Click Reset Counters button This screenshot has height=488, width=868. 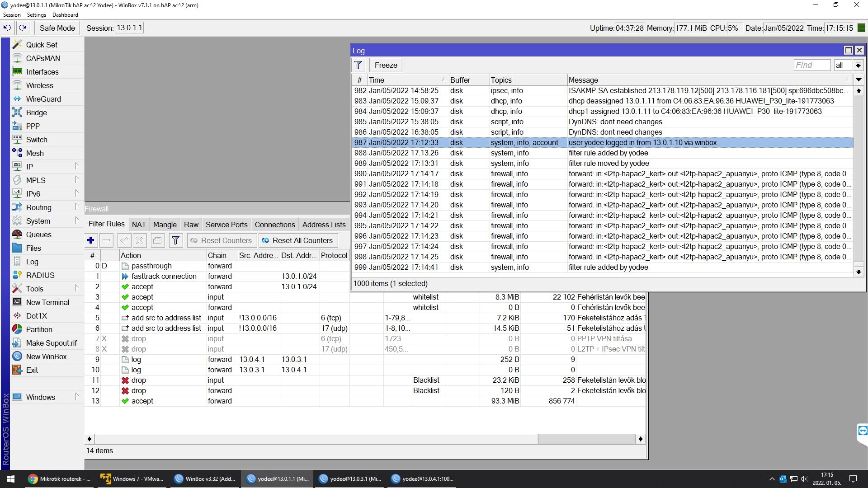click(222, 240)
